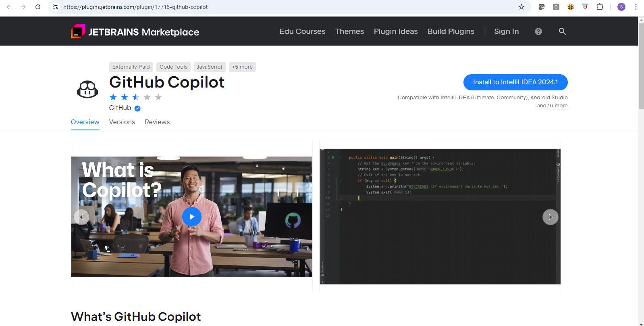Open the Chrome three-dot menu
This screenshot has width=644, height=326.
[x=636, y=7]
